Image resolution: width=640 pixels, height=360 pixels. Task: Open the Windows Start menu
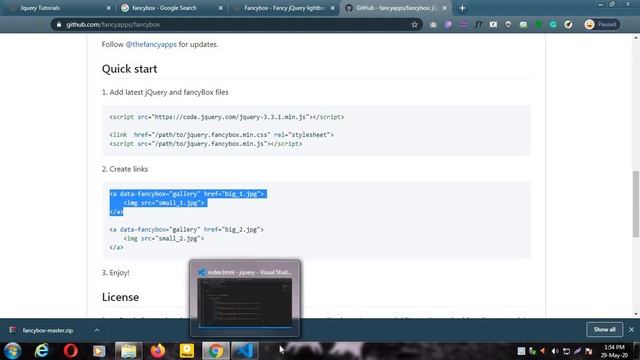click(x=12, y=351)
